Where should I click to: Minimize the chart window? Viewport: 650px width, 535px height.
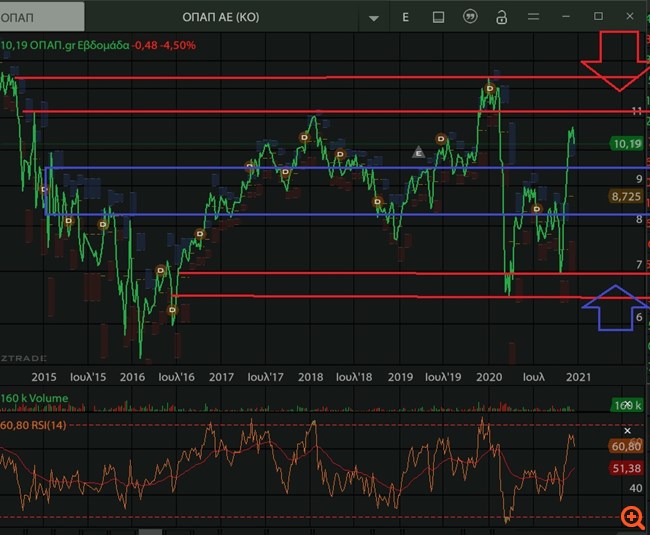[x=566, y=17]
